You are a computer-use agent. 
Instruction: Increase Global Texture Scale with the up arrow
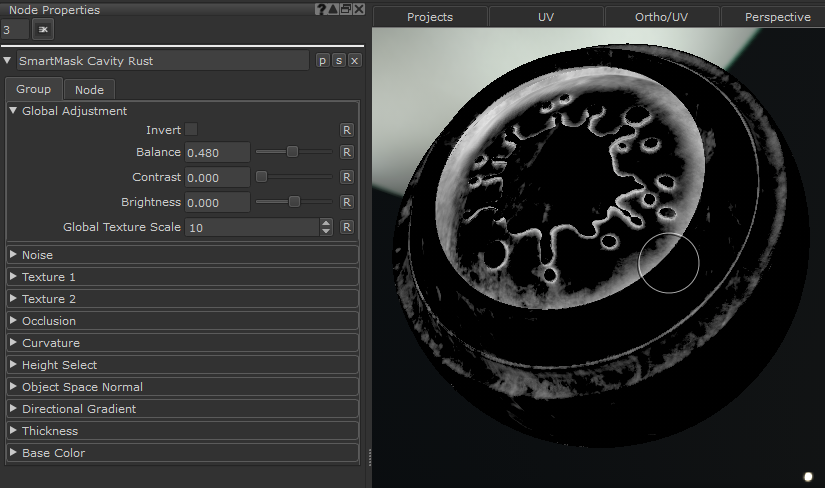click(x=326, y=223)
